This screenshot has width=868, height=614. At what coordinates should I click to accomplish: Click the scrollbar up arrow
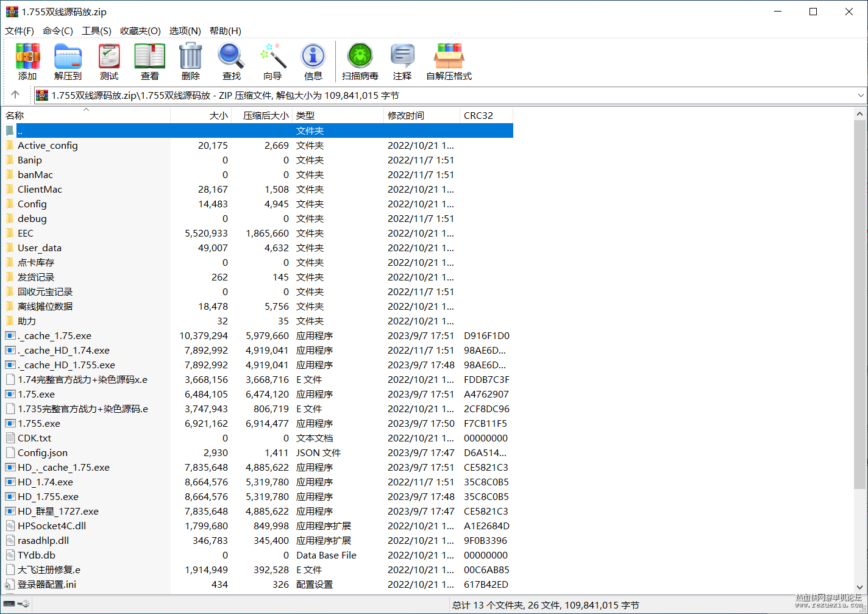[860, 114]
